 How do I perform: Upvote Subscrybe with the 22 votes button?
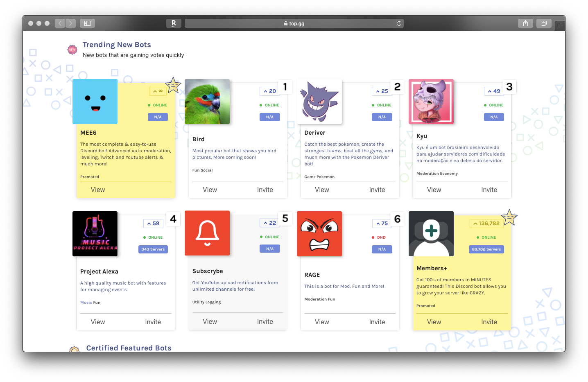click(270, 223)
